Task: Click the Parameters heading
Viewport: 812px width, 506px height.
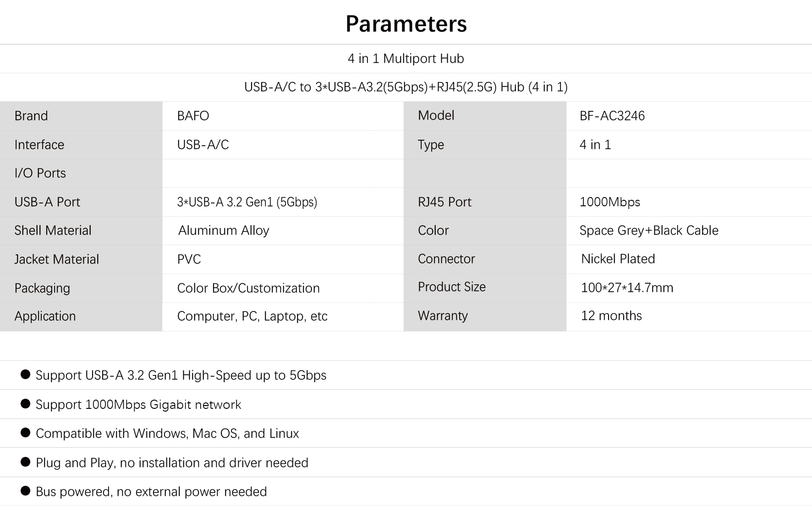Action: (406, 24)
